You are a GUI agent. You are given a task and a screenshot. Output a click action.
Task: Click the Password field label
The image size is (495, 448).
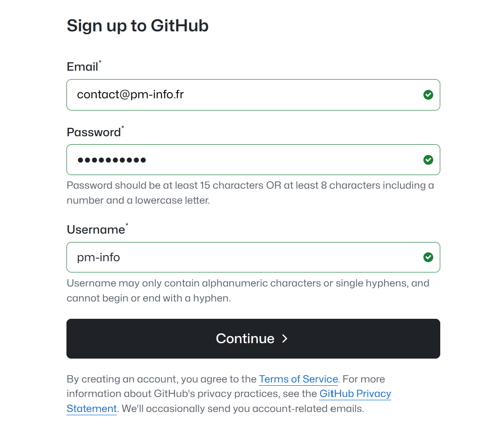pyautogui.click(x=94, y=132)
